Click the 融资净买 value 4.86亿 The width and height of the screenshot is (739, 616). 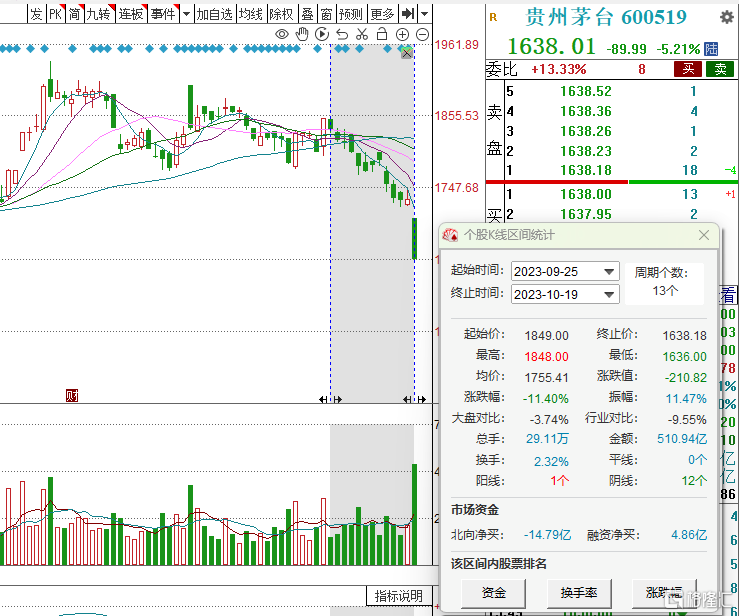coord(689,535)
